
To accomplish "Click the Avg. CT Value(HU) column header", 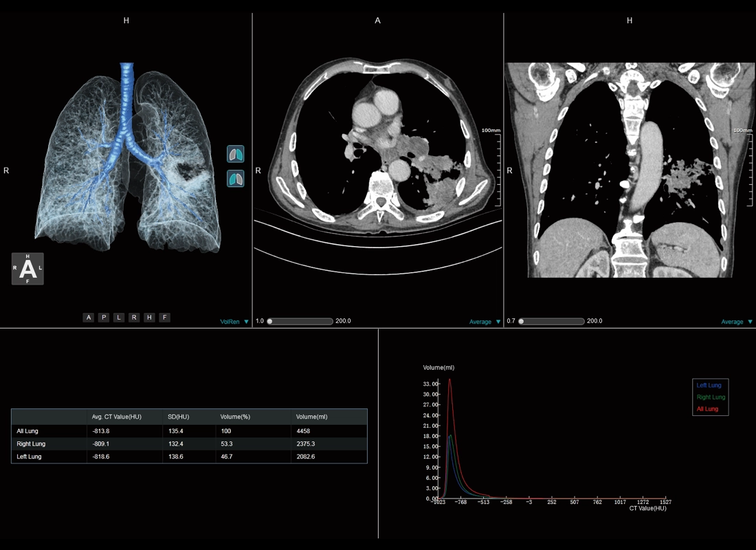I will pyautogui.click(x=117, y=417).
